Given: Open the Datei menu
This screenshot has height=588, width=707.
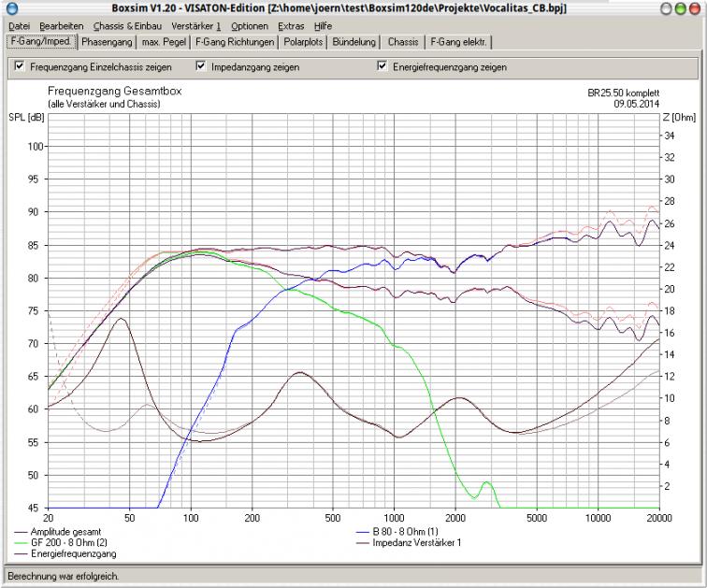Looking at the screenshot, I should 20,26.
